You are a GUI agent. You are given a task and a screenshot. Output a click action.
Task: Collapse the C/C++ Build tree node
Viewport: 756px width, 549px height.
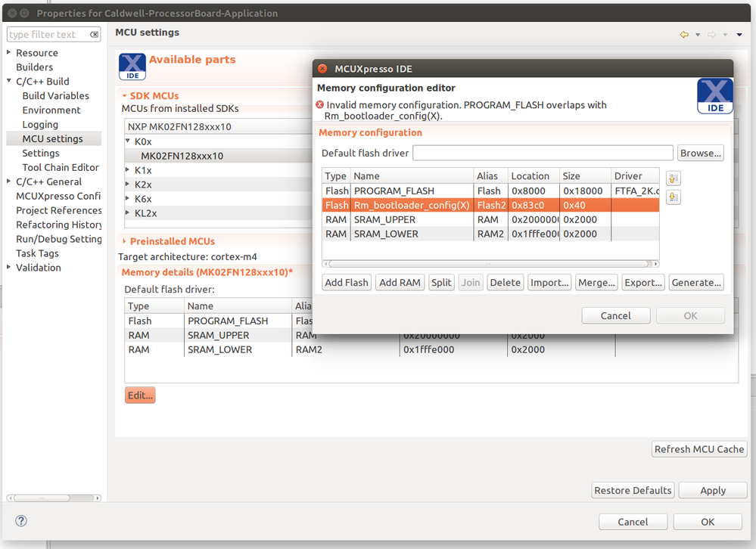(8, 81)
